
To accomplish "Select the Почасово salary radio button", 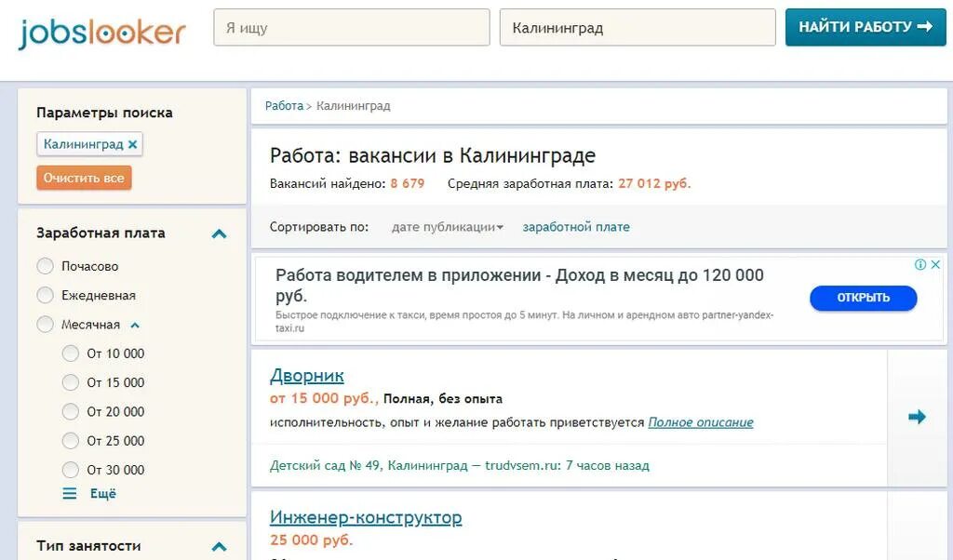I will click(x=45, y=266).
